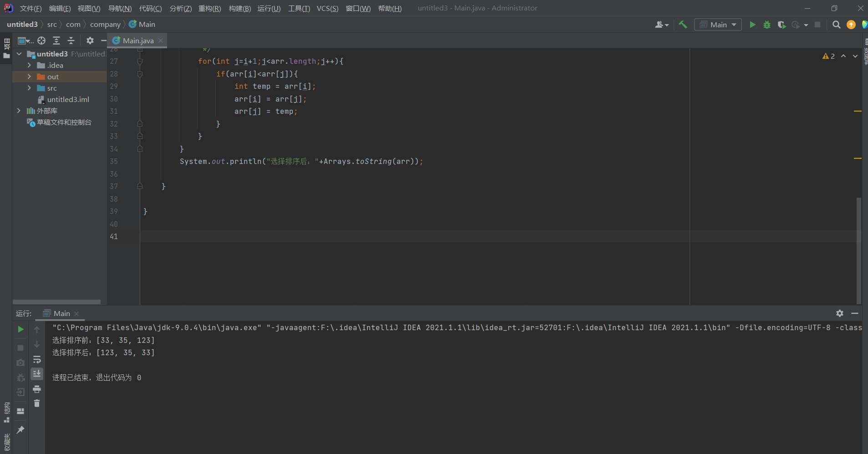Toggle fold marker at line 37
Image resolution: width=868 pixels, height=454 pixels.
[140, 186]
